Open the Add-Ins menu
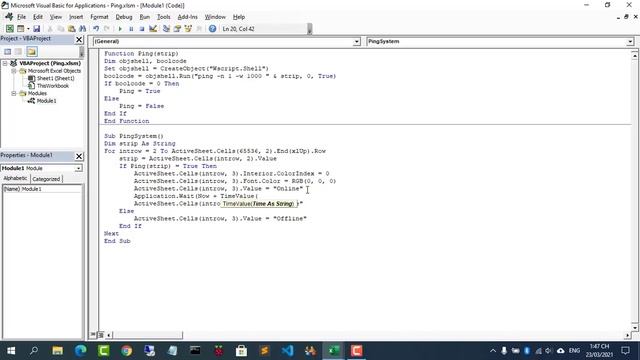 point(187,17)
